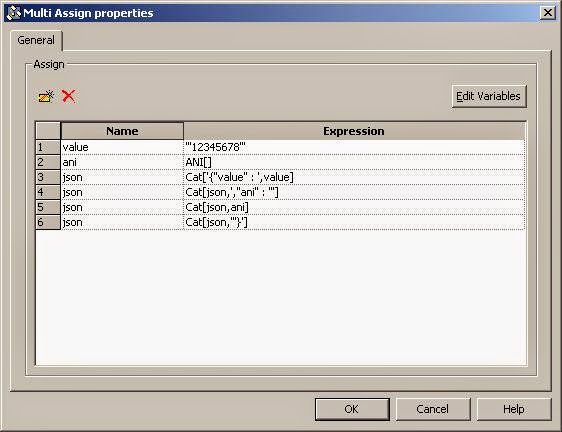Select row header number 2
Viewport: 562px width, 432px height.
coord(48,162)
